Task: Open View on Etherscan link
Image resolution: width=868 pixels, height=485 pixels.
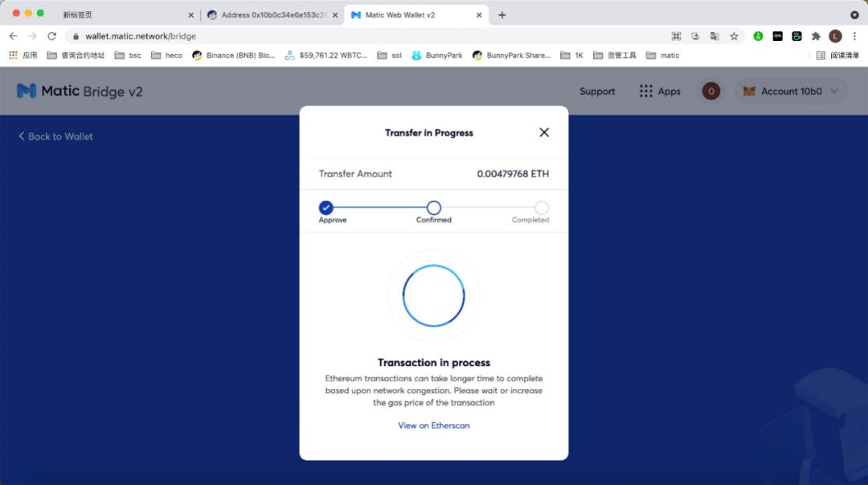Action: (433, 425)
